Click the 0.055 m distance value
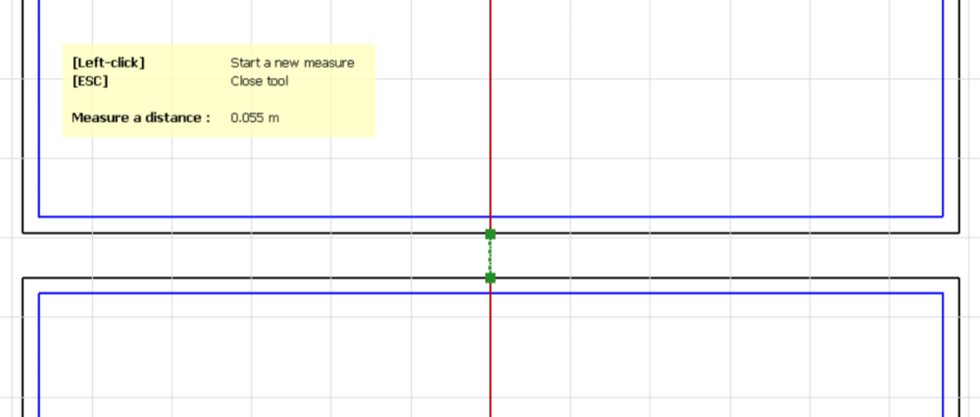Screen dimensions: 980x417 (254, 117)
